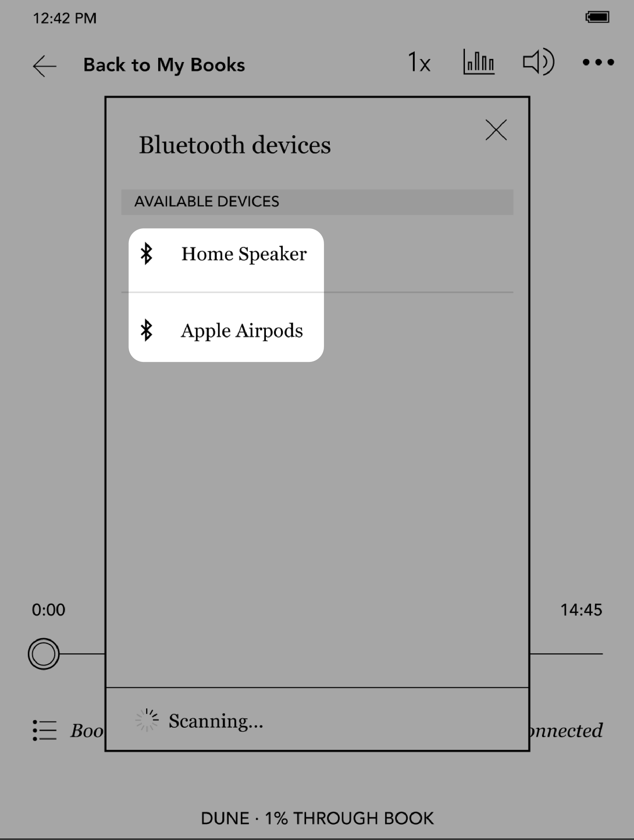634x840 pixels.
Task: Click the Bluetooth icon next to Apple Airpods
Action: tap(147, 330)
